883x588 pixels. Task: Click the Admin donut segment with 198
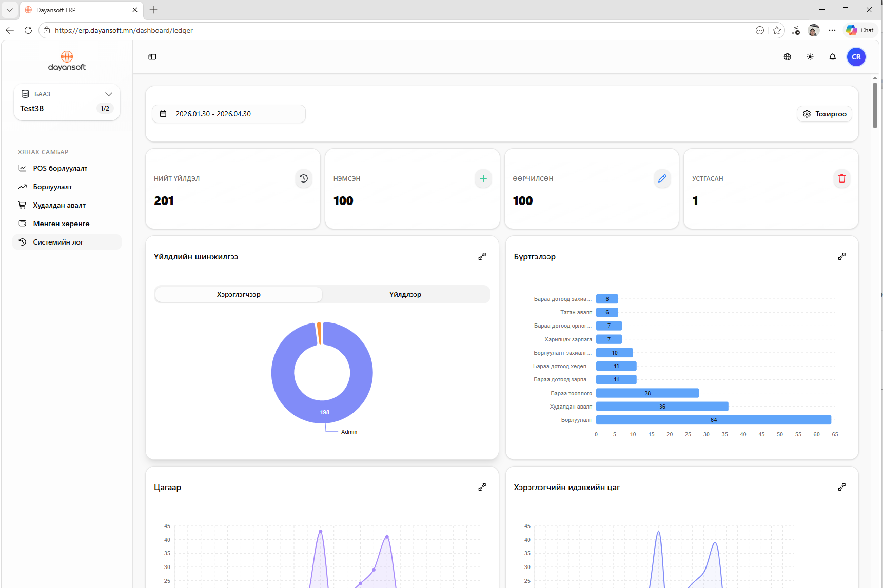pyautogui.click(x=325, y=412)
